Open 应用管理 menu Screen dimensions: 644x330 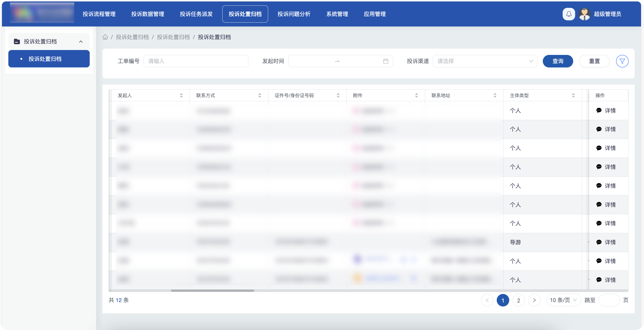(374, 14)
